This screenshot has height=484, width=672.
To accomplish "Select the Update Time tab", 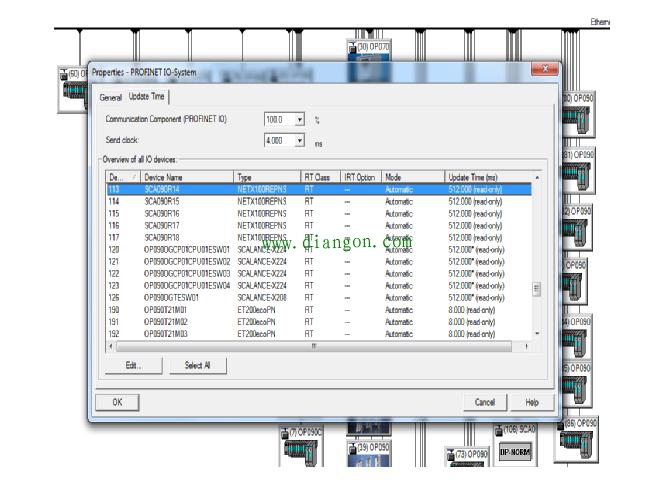I will click(x=147, y=96).
